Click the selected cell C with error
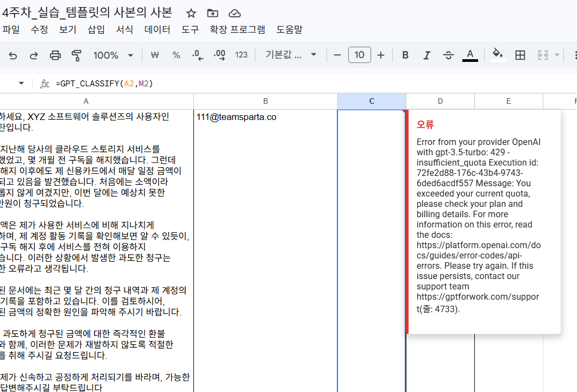The width and height of the screenshot is (577, 392). click(x=372, y=251)
